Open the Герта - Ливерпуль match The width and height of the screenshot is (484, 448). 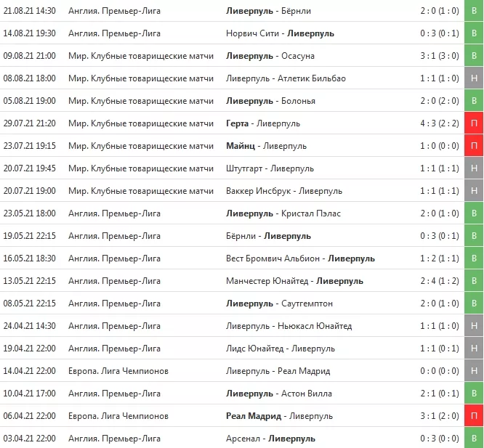(263, 123)
